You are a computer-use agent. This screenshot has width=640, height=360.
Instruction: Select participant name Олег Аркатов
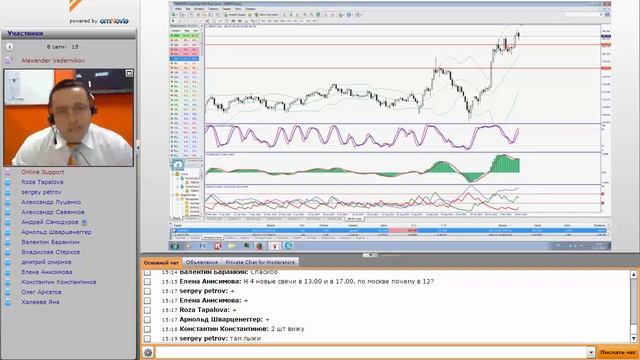[x=41, y=292]
